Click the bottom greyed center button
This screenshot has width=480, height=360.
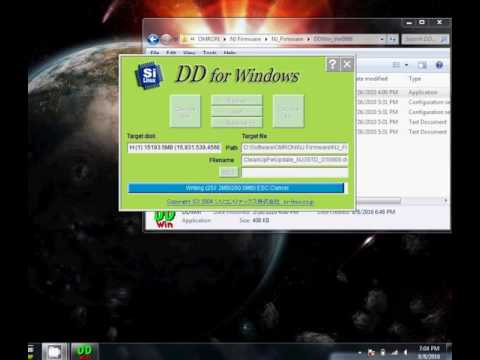coord(237,122)
